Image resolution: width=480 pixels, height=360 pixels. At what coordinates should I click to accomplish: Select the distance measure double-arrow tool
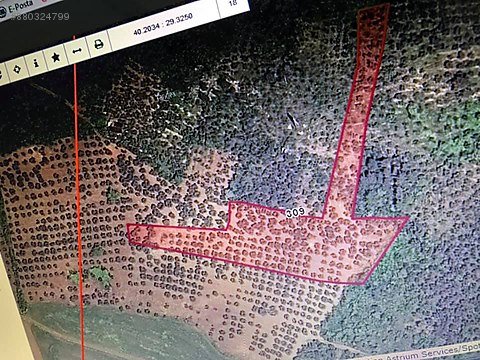pos(77,51)
